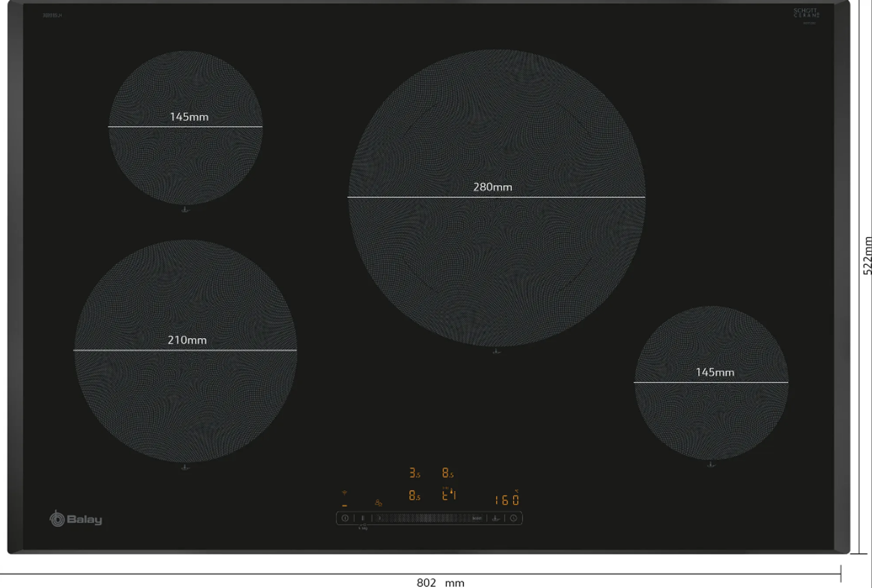Touch the middle of the power level slider

tap(426, 518)
